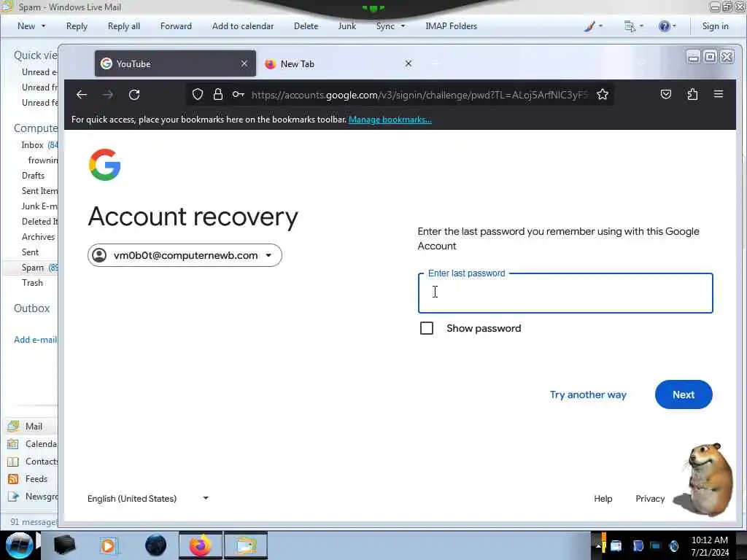
Task: Close the YouTube tab
Action: point(244,63)
